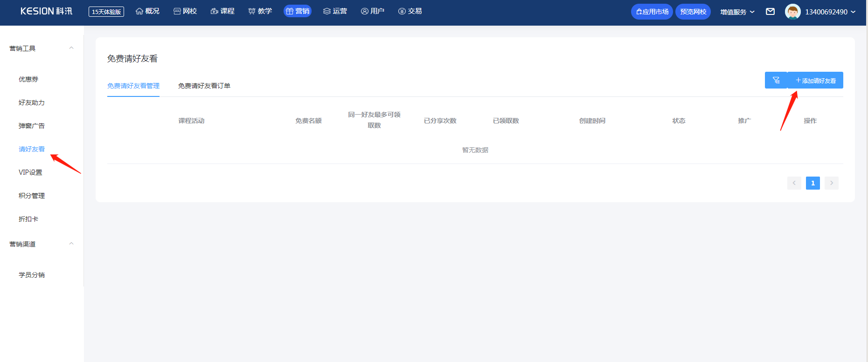Open 学员分销 in the sidebar
The image size is (868, 362).
click(x=32, y=275)
